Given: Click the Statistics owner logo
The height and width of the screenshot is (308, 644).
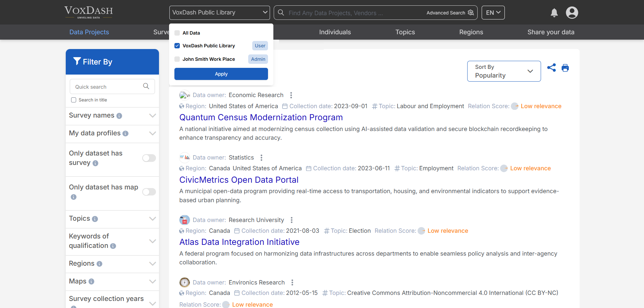Looking at the screenshot, I should pyautogui.click(x=184, y=158).
